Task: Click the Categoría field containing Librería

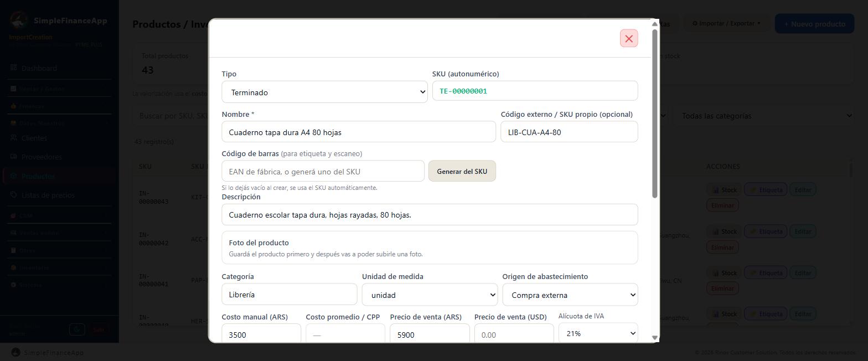Action: [289, 295]
